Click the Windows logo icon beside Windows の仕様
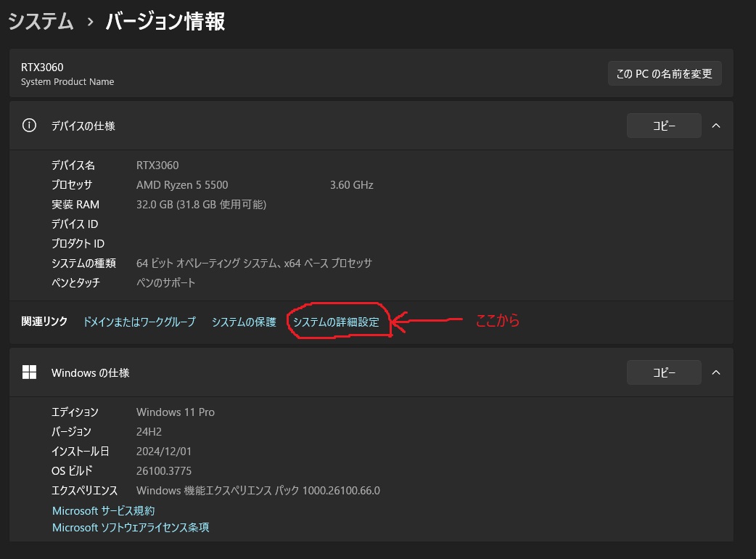Screen dimensions: 756x559 [x=30, y=372]
